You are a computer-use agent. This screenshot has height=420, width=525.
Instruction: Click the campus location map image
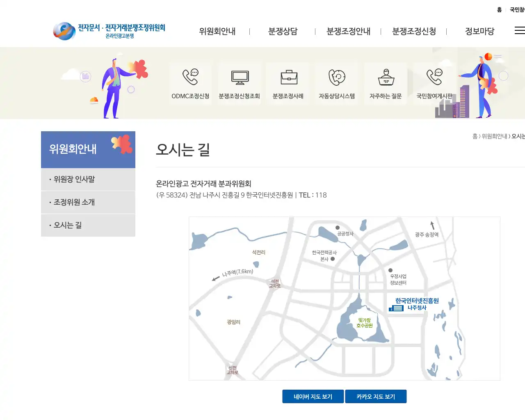(345, 298)
